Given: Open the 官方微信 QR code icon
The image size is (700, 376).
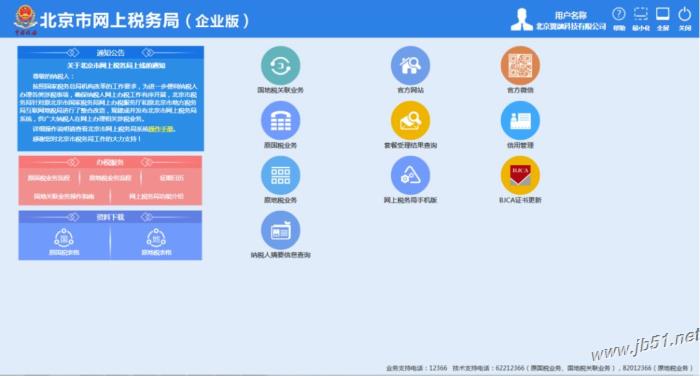Looking at the screenshot, I should 520,66.
